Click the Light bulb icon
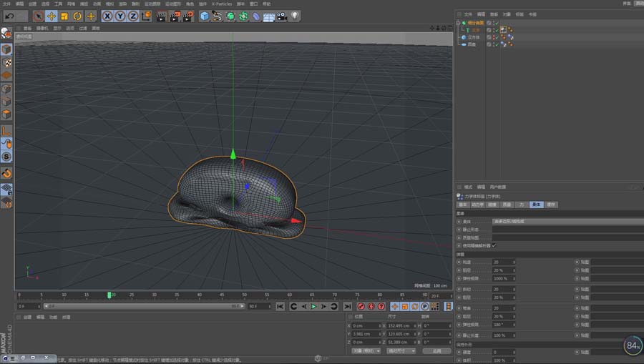Screen dimensions: 644x364 [x=295, y=16]
